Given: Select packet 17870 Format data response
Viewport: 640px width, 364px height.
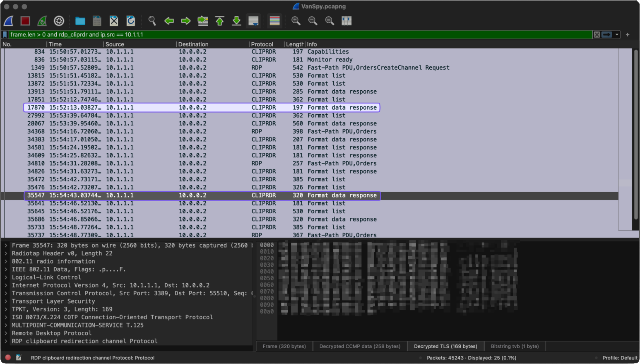Looking at the screenshot, I should tap(309, 107).
